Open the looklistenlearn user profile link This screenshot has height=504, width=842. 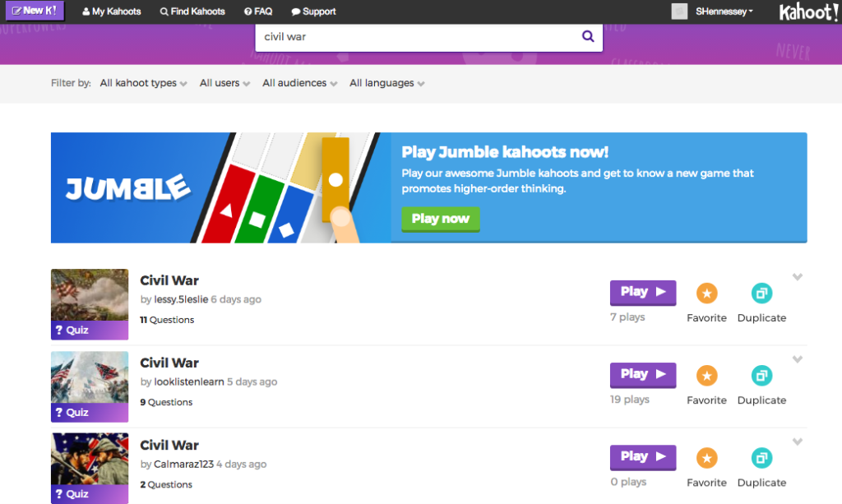pyautogui.click(x=189, y=381)
